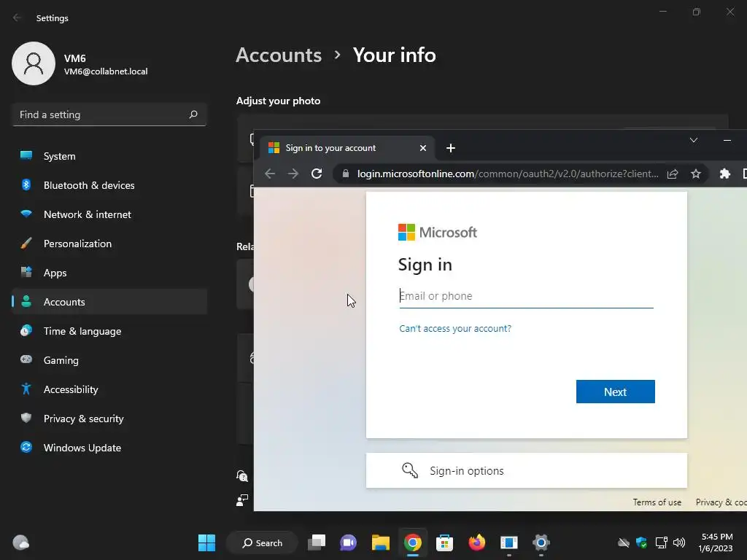Screen dimensions: 747x560
Task: Click the Windows Security shield tray icon
Action: tap(642, 542)
